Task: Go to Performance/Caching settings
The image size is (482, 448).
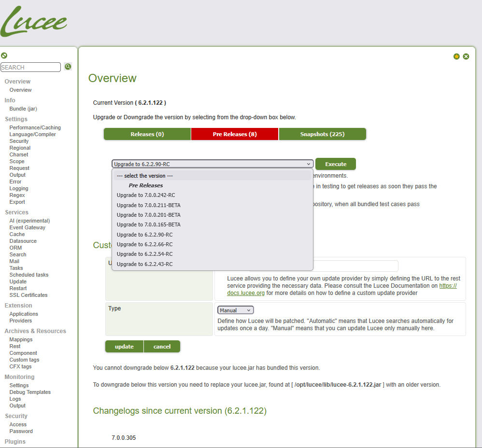Action: pos(35,127)
